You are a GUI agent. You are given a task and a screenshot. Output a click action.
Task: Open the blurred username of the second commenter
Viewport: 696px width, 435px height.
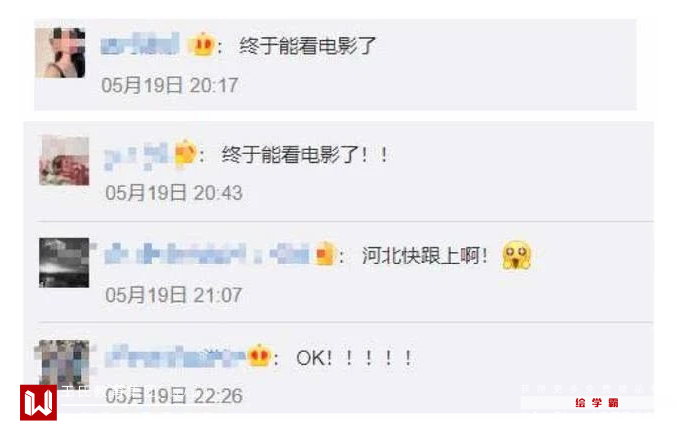(136, 156)
